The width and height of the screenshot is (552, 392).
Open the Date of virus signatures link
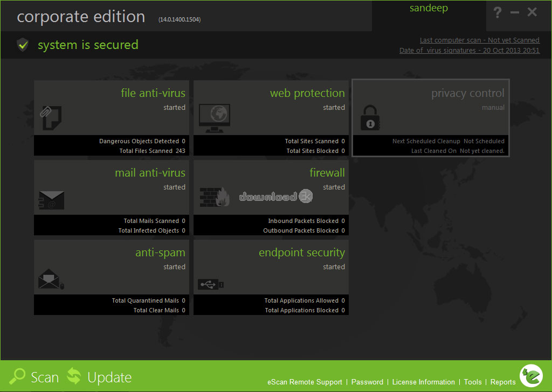pyautogui.click(x=469, y=50)
